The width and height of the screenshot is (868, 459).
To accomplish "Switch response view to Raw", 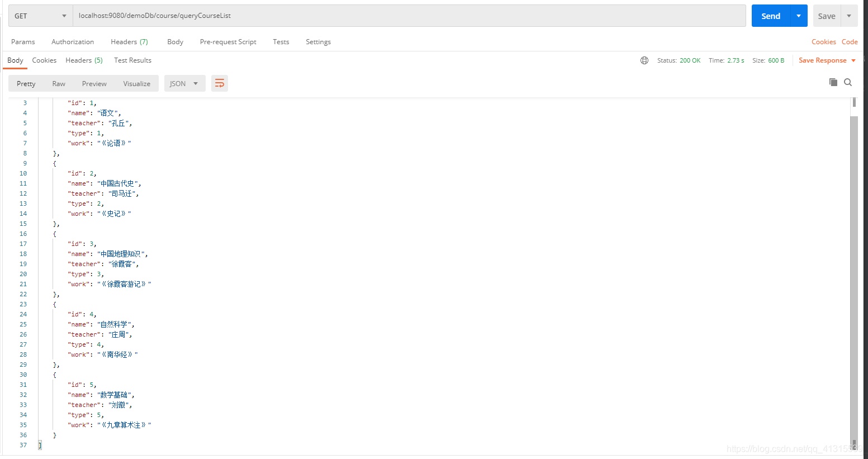I will [58, 83].
